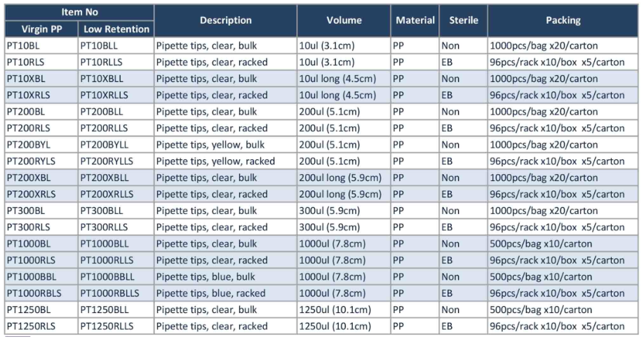Select the Material column header
Viewport: 644px width, 339px height.
click(x=415, y=21)
